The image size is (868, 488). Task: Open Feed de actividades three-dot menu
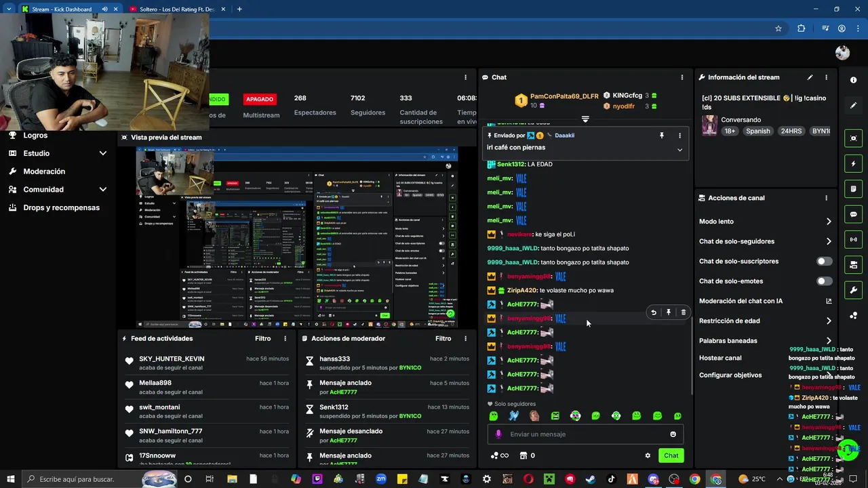pos(285,338)
